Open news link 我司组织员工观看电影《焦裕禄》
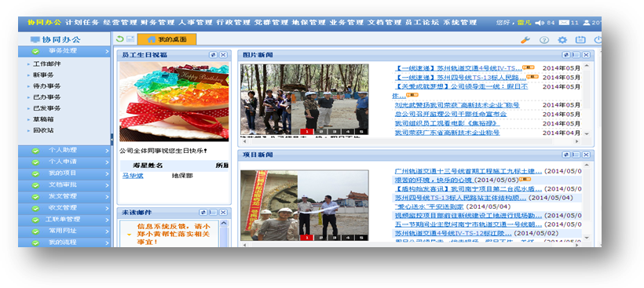 [x=448, y=123]
